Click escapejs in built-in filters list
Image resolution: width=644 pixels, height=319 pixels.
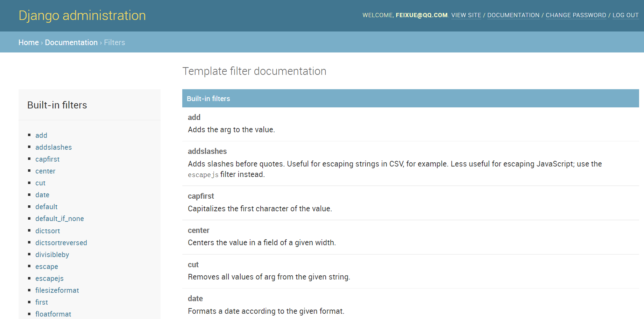coord(49,278)
